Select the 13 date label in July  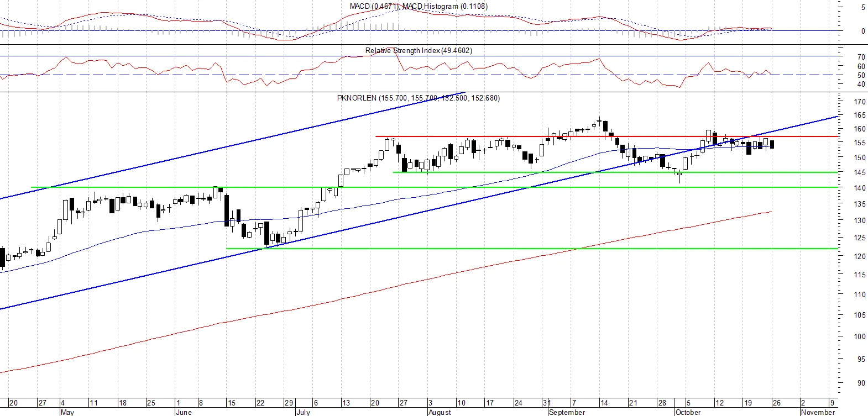pos(346,403)
